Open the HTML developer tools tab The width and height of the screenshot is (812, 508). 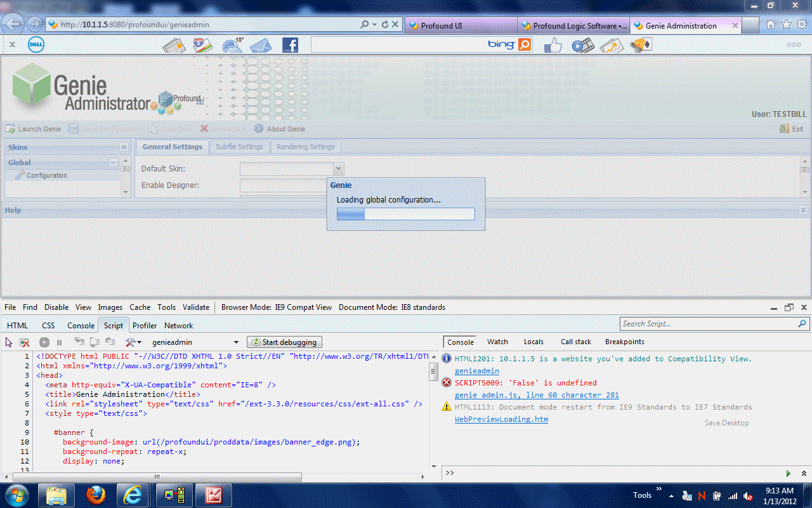click(17, 325)
